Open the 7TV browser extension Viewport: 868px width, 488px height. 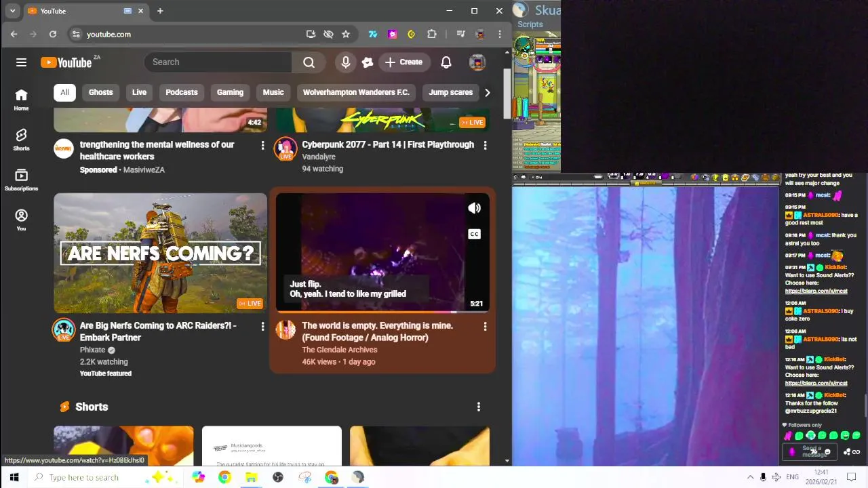(x=372, y=34)
